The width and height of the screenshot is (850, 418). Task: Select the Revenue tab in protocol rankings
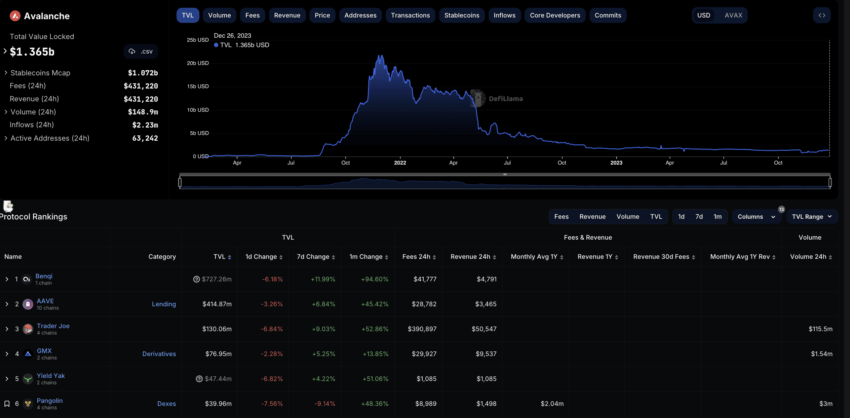coord(592,216)
